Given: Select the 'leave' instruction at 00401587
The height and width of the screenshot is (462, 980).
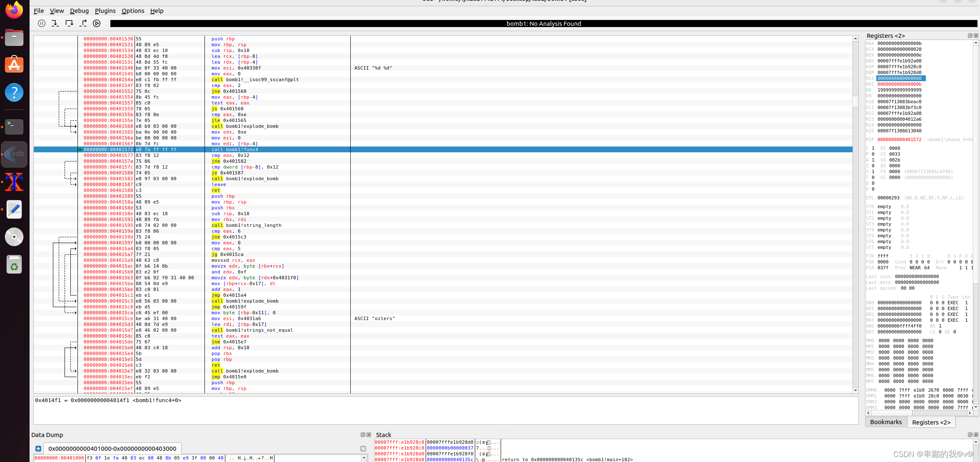Looking at the screenshot, I should click(x=219, y=184).
